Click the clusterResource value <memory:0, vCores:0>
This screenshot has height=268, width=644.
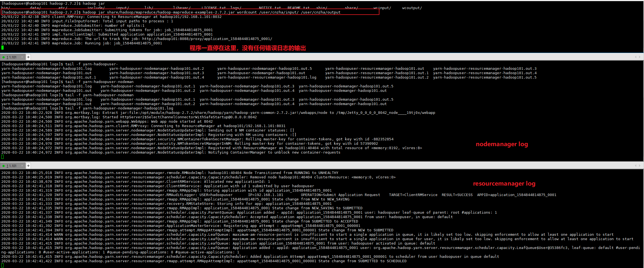pyautogui.click(x=374, y=177)
